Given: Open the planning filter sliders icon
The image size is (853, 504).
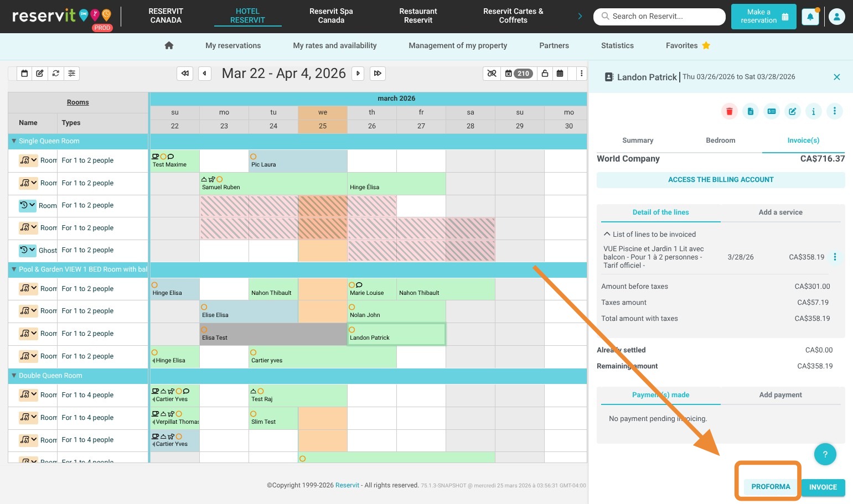Looking at the screenshot, I should (71, 73).
